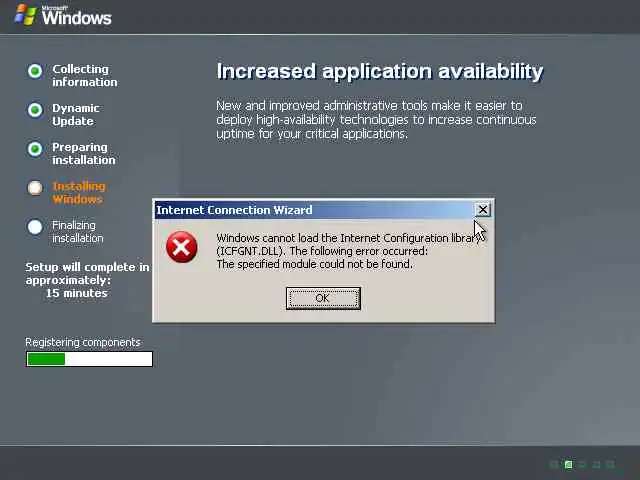Click the "Registering components" status text
640x480 pixels.
83,342
